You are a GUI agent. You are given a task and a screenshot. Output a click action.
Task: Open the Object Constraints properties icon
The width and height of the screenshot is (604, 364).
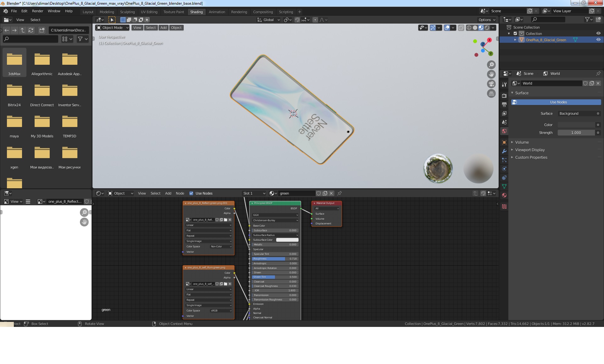(504, 178)
